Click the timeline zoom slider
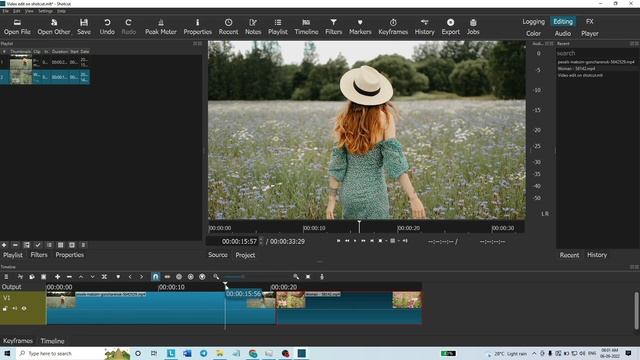The image size is (640, 360). [x=257, y=277]
